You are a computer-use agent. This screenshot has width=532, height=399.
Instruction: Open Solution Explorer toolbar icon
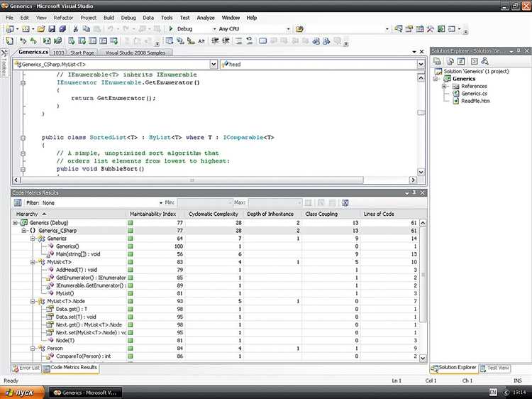tap(399, 29)
